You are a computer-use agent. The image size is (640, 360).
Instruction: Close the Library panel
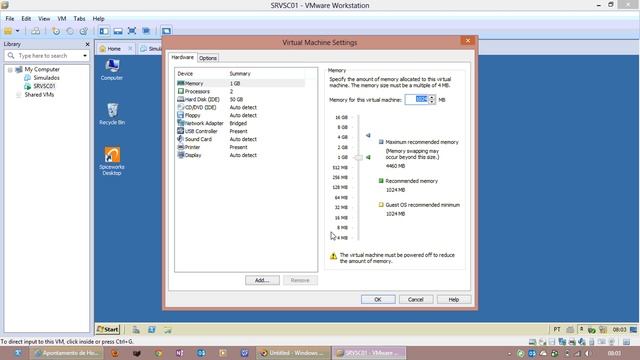[x=87, y=44]
